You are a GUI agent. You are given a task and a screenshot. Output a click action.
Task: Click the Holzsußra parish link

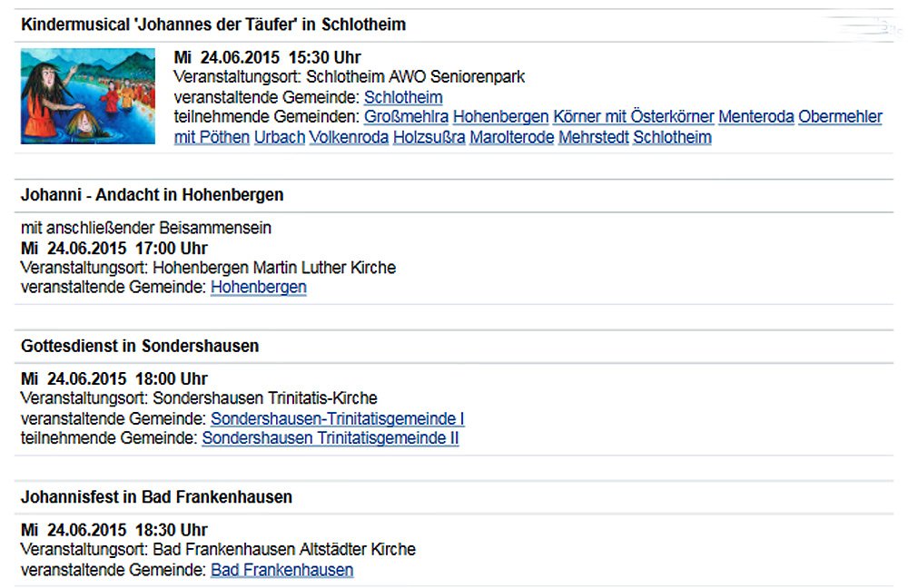429,138
